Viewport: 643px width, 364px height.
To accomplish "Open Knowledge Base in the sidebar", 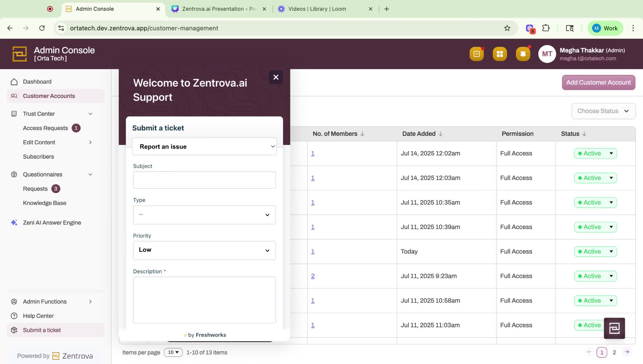I will (45, 203).
